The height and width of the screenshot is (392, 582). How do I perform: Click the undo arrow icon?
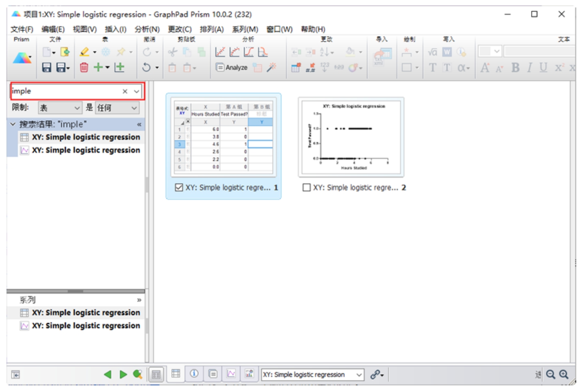pos(146,67)
